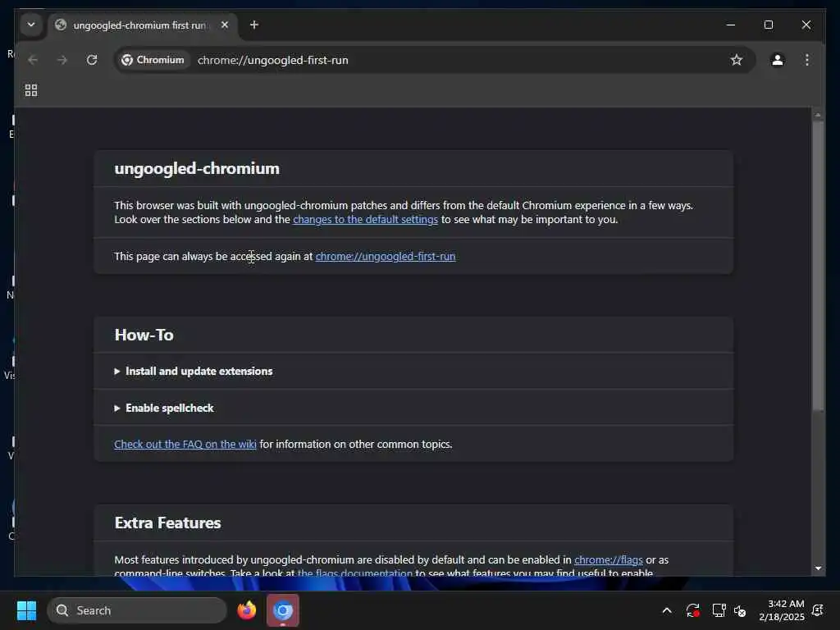Viewport: 840px width, 630px height.
Task: Open the flags documentation link
Action: (x=354, y=572)
